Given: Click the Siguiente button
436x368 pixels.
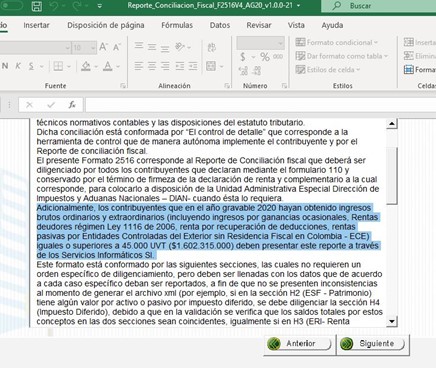Looking at the screenshot, I should coord(373,344).
